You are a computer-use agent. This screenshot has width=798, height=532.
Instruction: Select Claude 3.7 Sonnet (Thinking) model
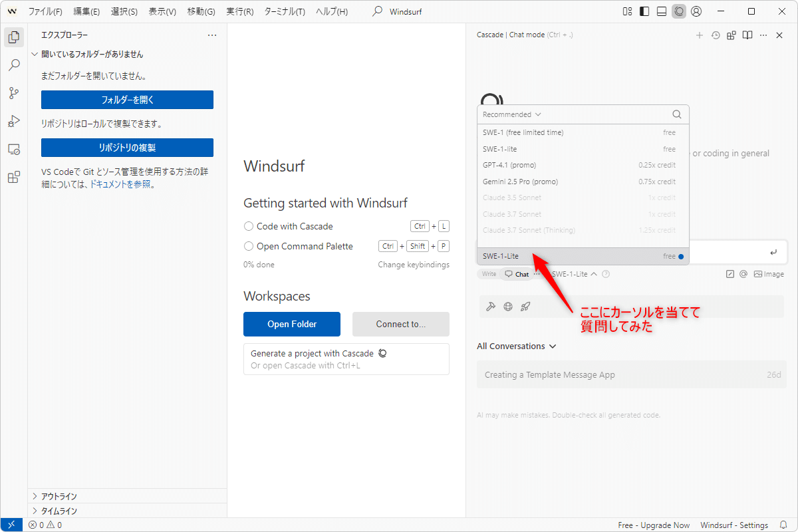583,230
